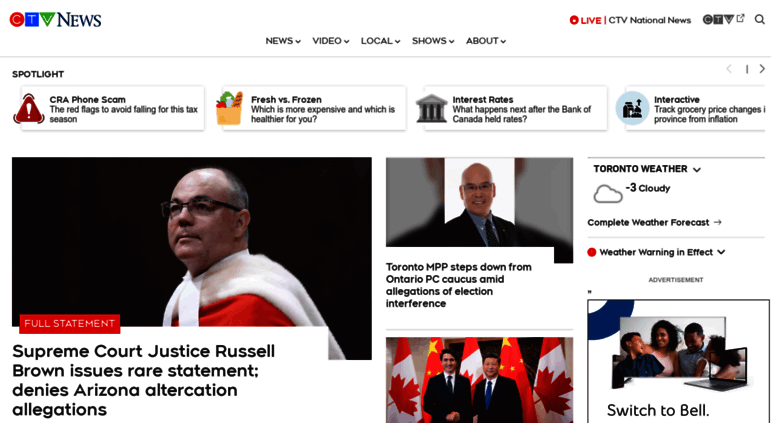This screenshot has height=423, width=777.
Task: Open the SHOWS menu
Action: tap(433, 41)
